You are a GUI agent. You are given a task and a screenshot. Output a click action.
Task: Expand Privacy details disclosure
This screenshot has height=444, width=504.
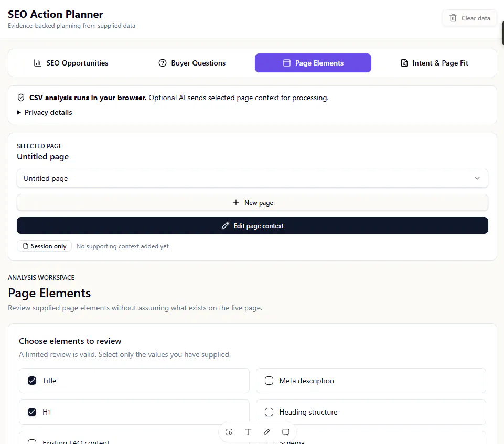click(x=45, y=113)
